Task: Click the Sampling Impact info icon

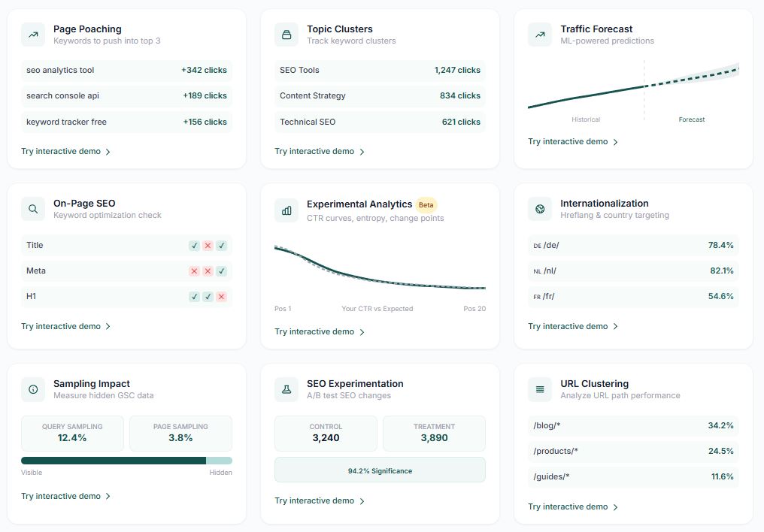Action: click(x=33, y=389)
